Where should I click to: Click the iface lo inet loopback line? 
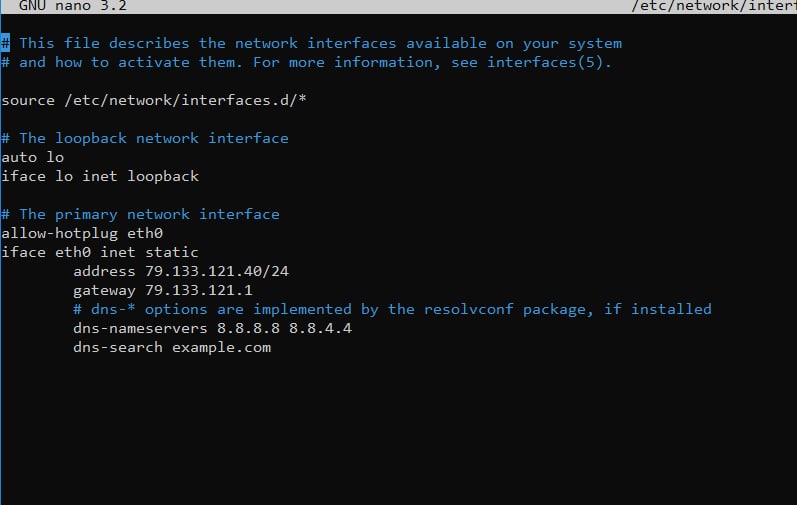click(x=100, y=176)
